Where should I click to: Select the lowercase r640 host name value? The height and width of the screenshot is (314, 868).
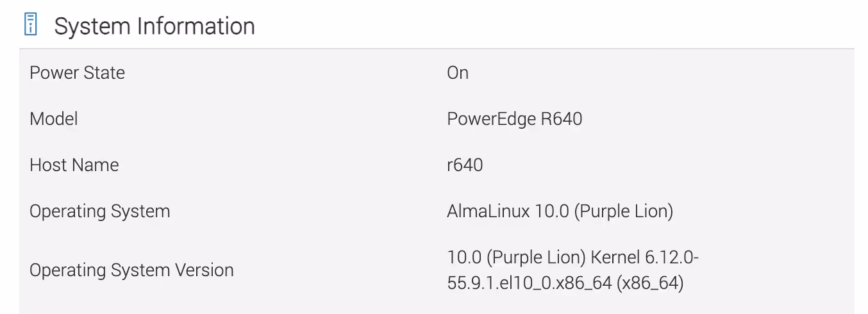pyautogui.click(x=465, y=165)
